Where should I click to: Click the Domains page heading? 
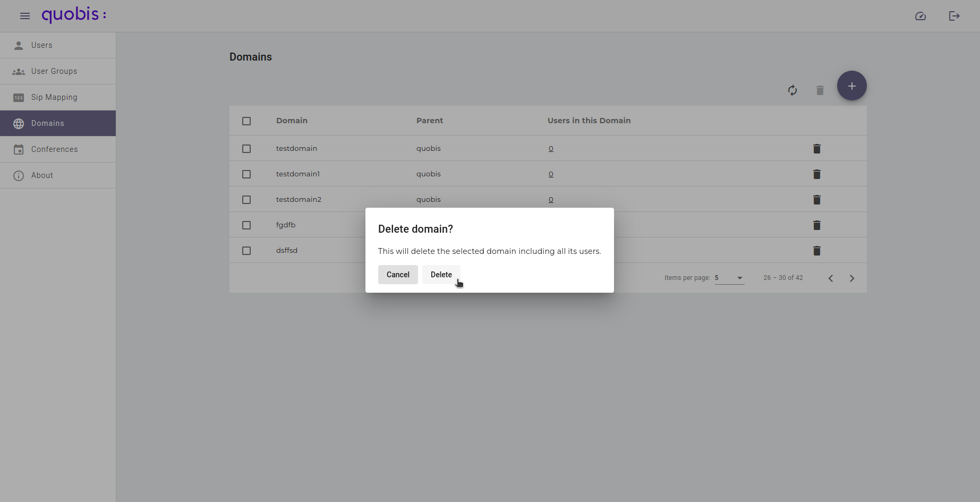pos(251,57)
